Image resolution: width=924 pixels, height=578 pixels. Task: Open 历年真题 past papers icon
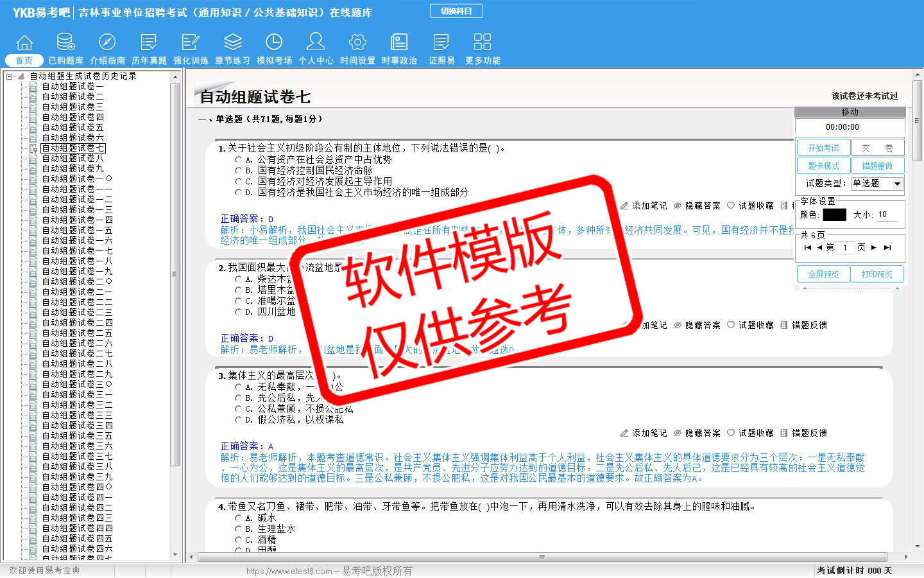(x=149, y=43)
